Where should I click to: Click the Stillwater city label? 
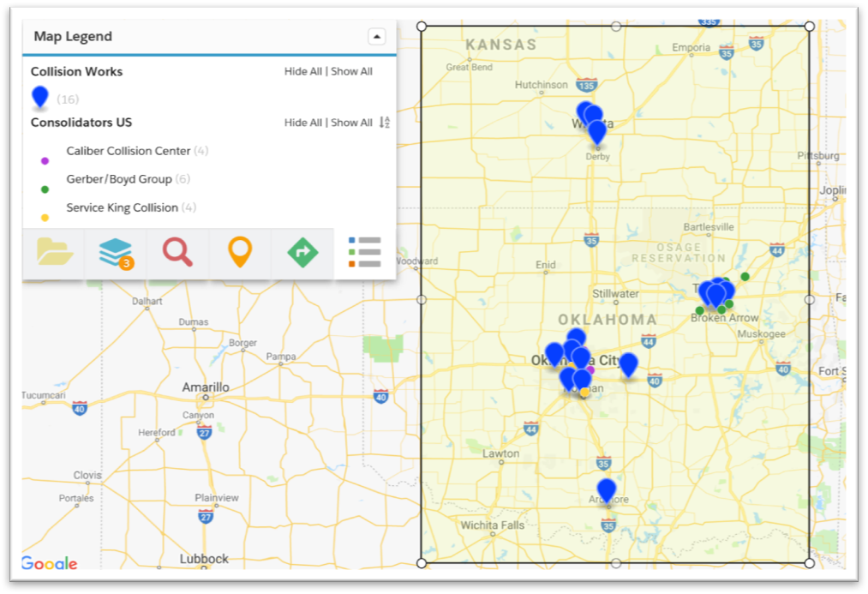(x=615, y=293)
